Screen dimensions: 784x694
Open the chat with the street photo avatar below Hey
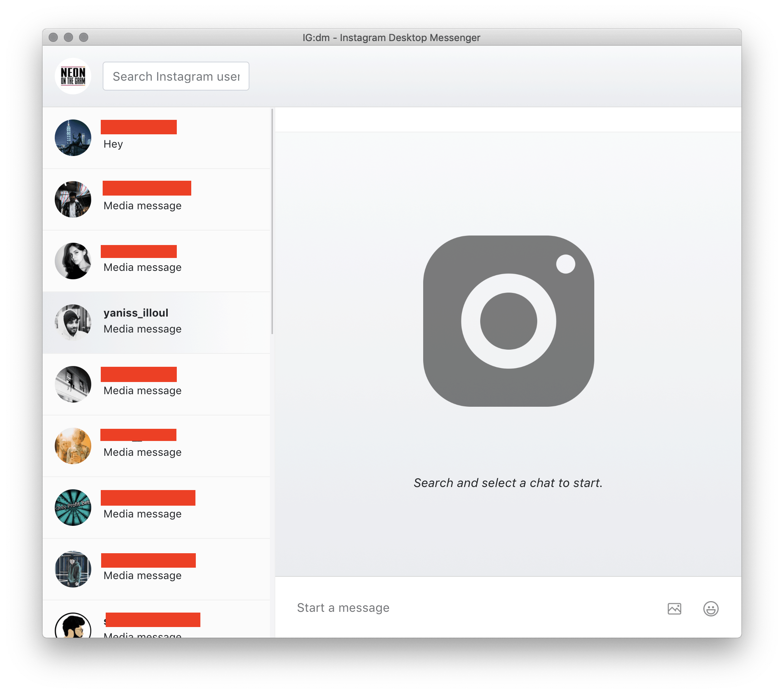click(157, 200)
